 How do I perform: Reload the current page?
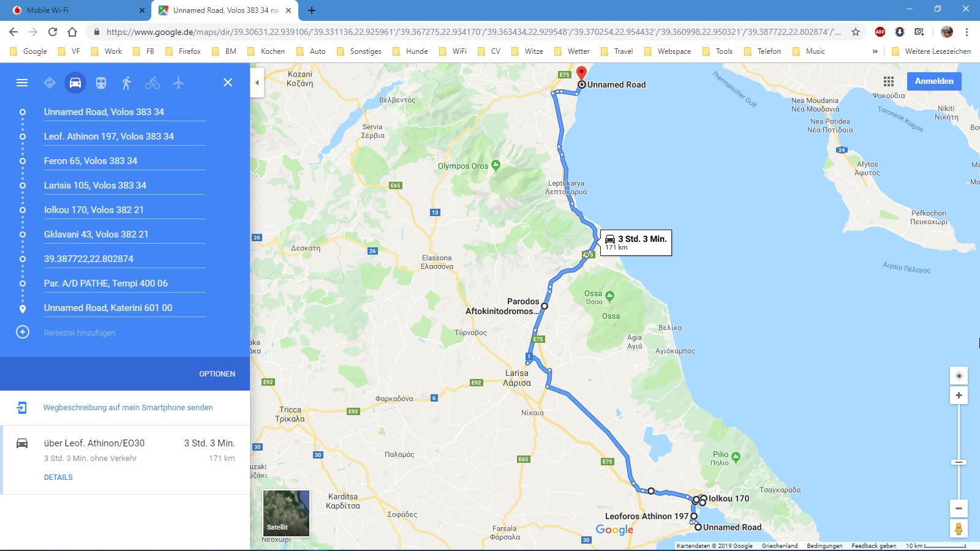point(53,32)
